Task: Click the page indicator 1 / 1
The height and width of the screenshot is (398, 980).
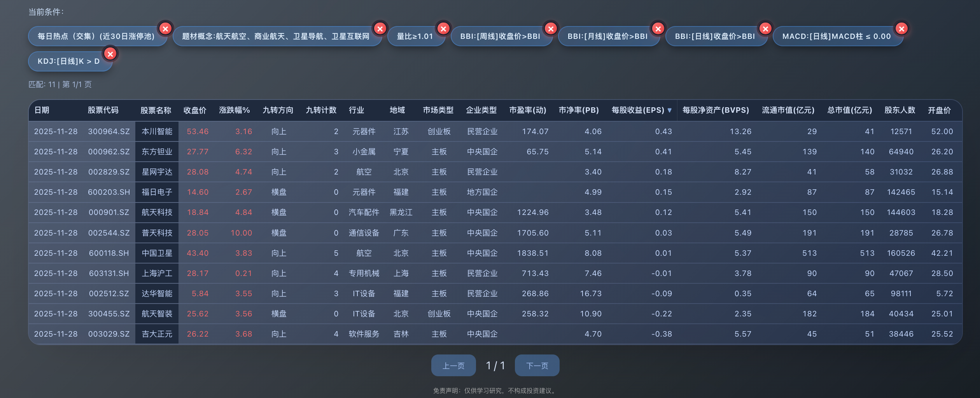Action: [x=495, y=365]
